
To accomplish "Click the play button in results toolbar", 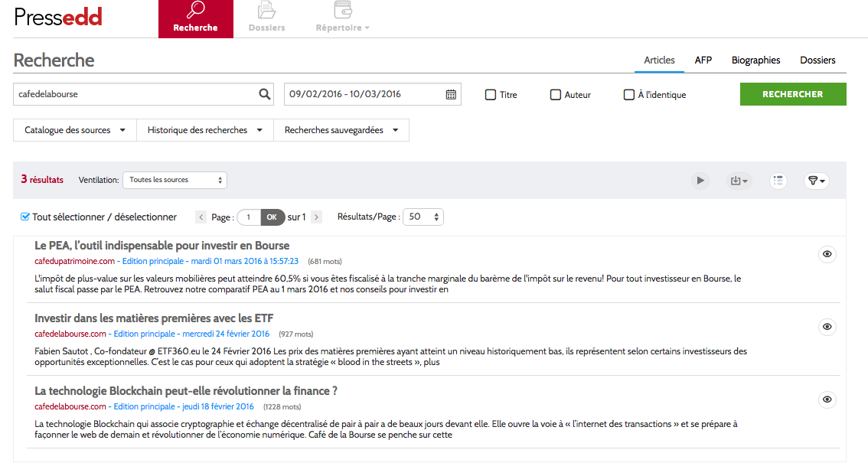I will coord(700,181).
